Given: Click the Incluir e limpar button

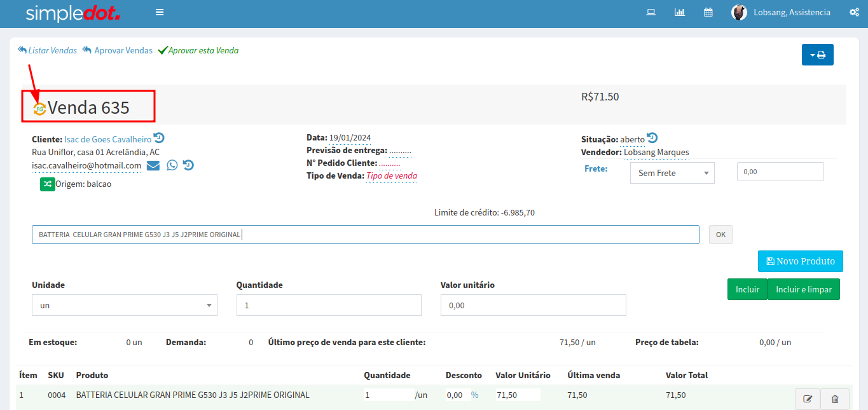Looking at the screenshot, I should [804, 289].
